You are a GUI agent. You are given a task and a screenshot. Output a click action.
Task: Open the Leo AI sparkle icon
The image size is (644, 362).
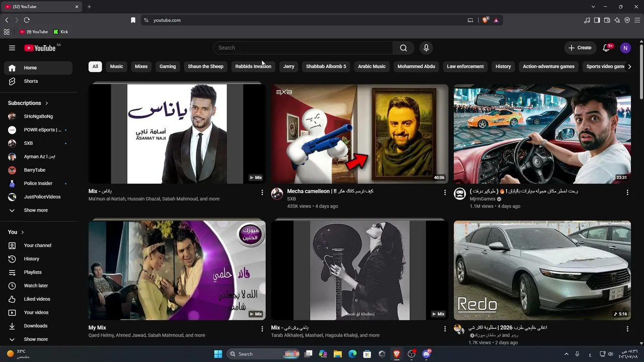click(x=617, y=20)
